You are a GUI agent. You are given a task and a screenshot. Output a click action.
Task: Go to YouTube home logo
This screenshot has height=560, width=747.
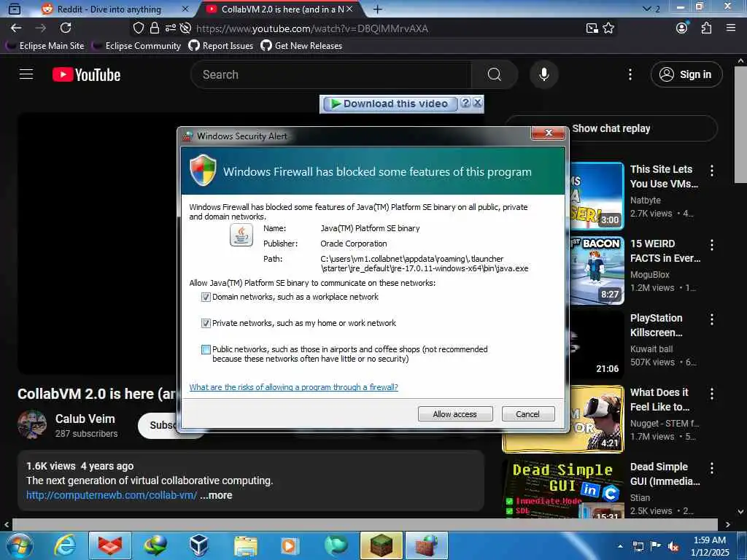(86, 75)
